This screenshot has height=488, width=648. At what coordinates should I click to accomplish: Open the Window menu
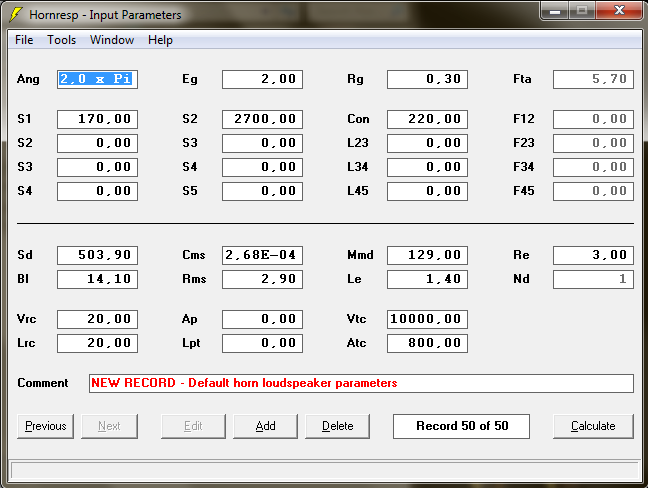pyautogui.click(x=112, y=40)
